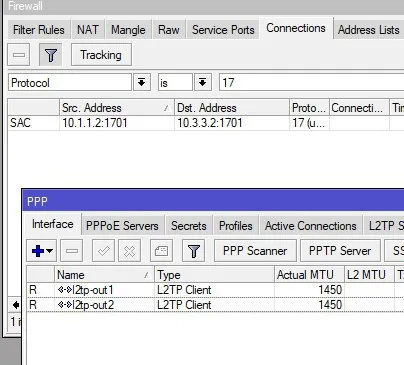Click the L2TP Client type of l2tp-out1

[184, 290]
